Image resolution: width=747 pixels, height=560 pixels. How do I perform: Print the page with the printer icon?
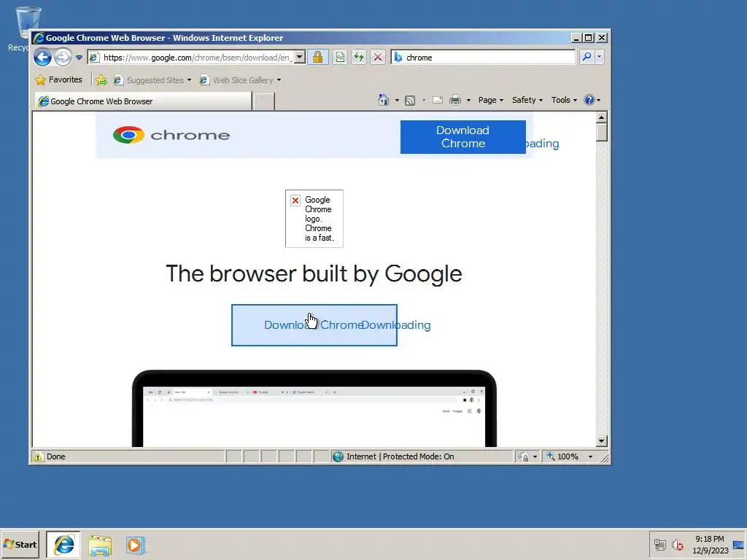pyautogui.click(x=455, y=100)
